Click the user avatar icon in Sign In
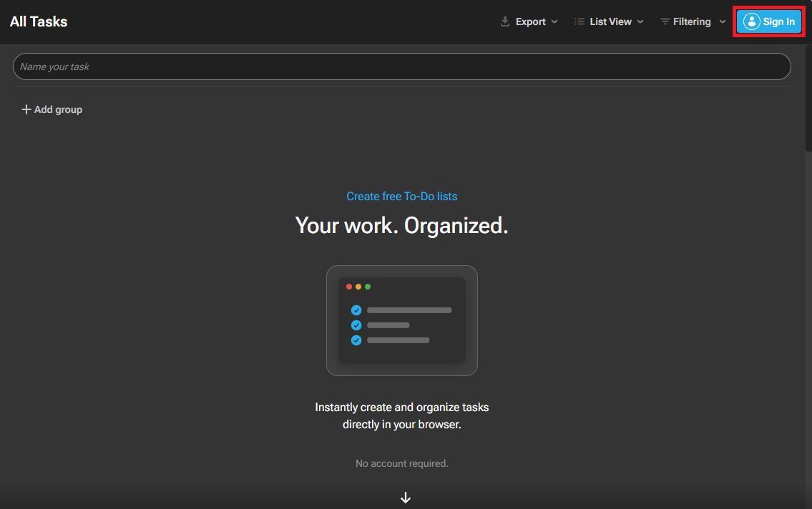The width and height of the screenshot is (812, 509). pyautogui.click(x=751, y=21)
